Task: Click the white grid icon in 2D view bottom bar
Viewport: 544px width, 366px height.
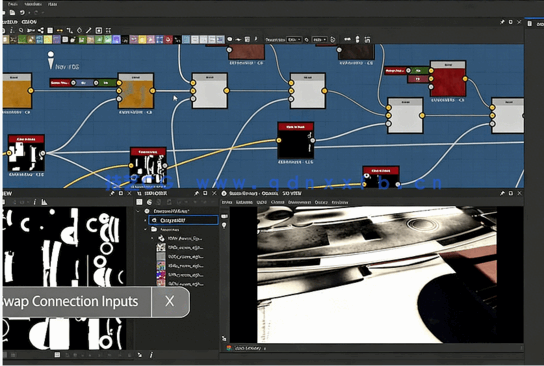Action: tap(57, 355)
